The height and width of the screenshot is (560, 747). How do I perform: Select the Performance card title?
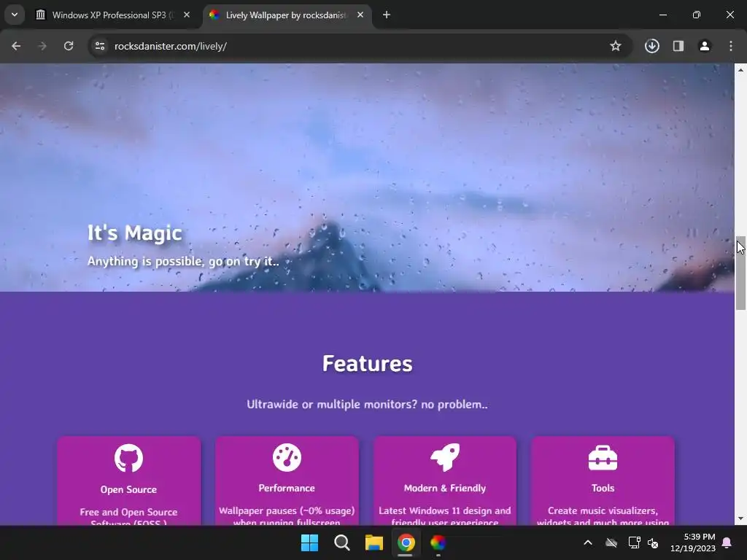click(x=287, y=488)
